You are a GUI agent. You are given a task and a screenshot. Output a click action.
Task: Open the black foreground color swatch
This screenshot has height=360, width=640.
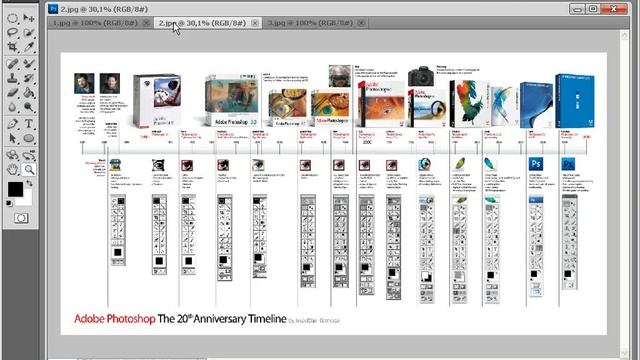pyautogui.click(x=15, y=189)
